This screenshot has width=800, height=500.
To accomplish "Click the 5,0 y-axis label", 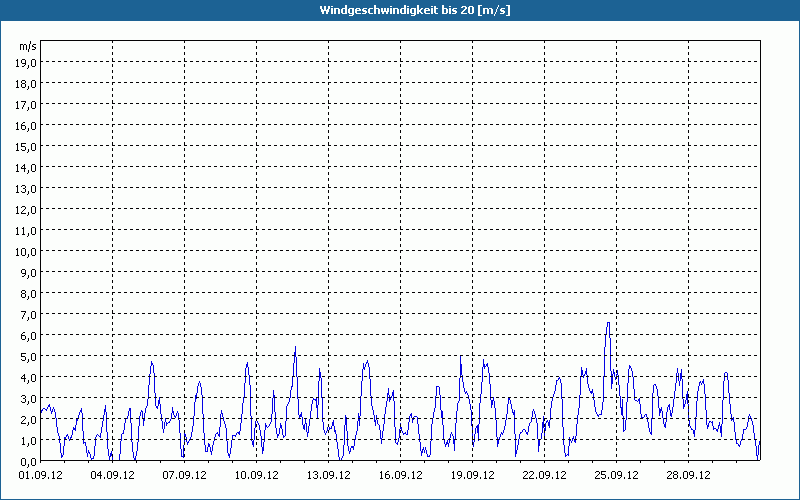I will 28,357.
